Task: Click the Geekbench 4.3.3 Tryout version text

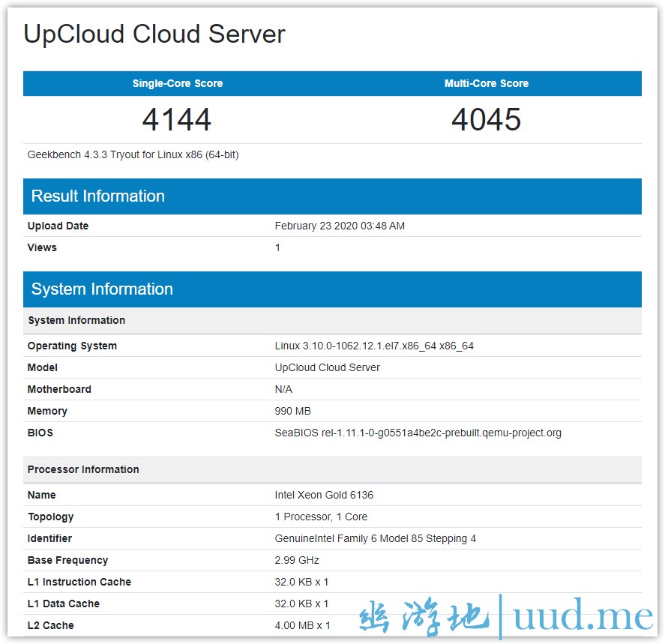Action: click(133, 155)
